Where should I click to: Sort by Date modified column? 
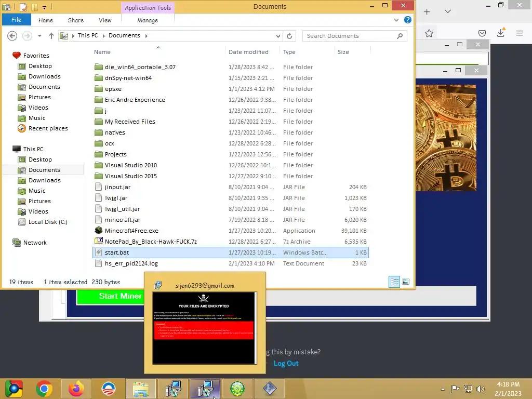click(x=248, y=52)
